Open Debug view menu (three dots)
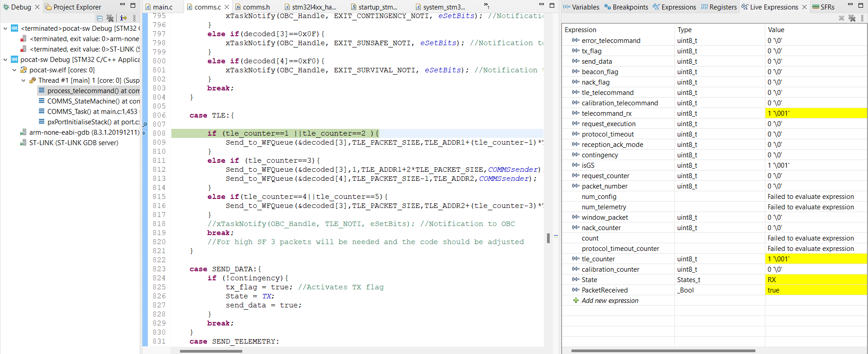Image resolution: width=868 pixels, height=354 pixels. (x=134, y=18)
